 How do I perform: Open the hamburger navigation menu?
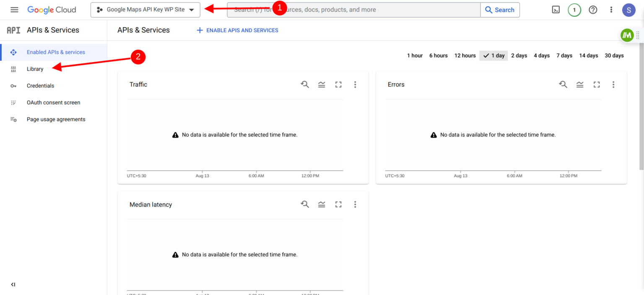click(x=14, y=9)
